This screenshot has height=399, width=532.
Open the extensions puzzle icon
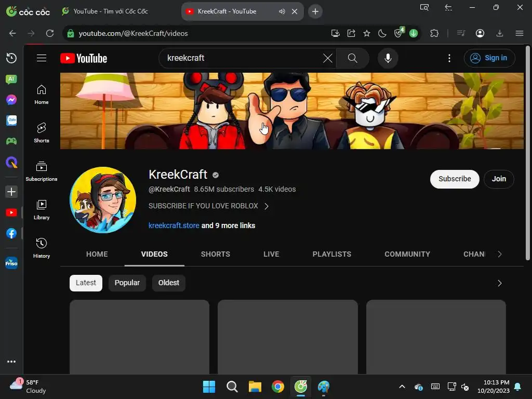pyautogui.click(x=434, y=33)
